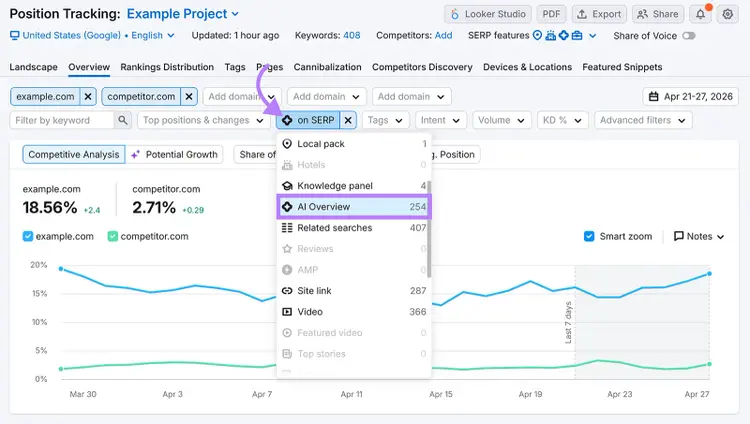Select Local pack in SERP features list

354,144
